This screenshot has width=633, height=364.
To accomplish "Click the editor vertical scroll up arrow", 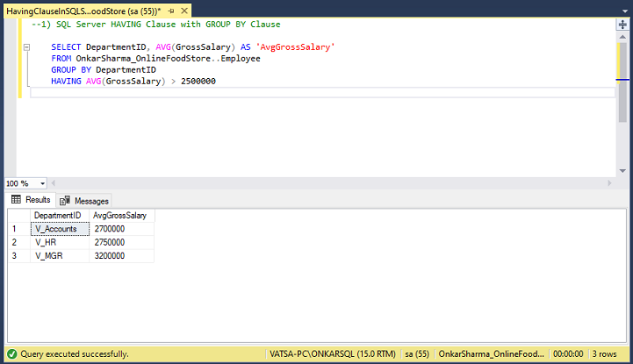I will point(622,37).
